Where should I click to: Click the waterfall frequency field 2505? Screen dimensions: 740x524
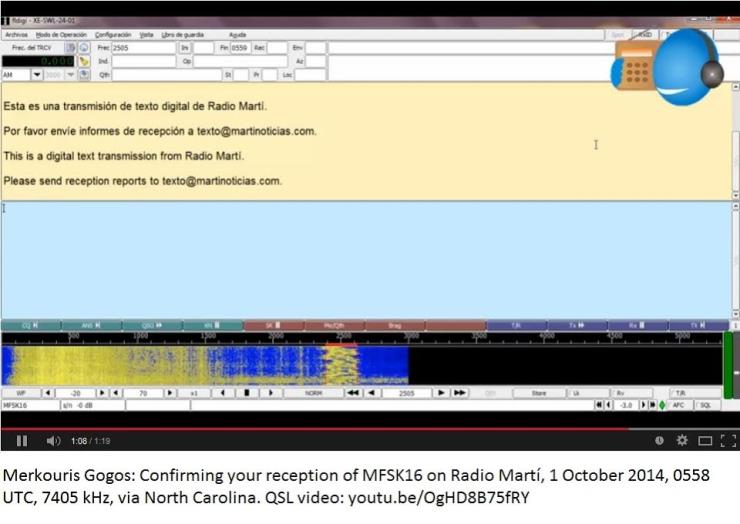tap(407, 393)
